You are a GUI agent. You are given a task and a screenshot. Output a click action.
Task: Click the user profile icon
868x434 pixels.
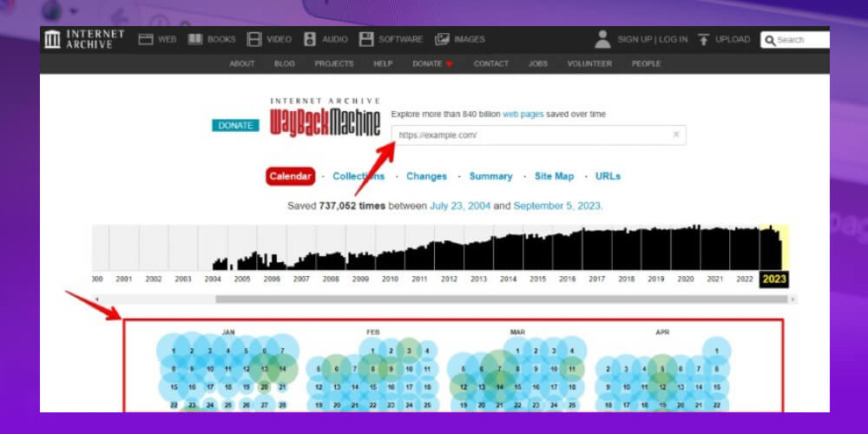coord(602,39)
